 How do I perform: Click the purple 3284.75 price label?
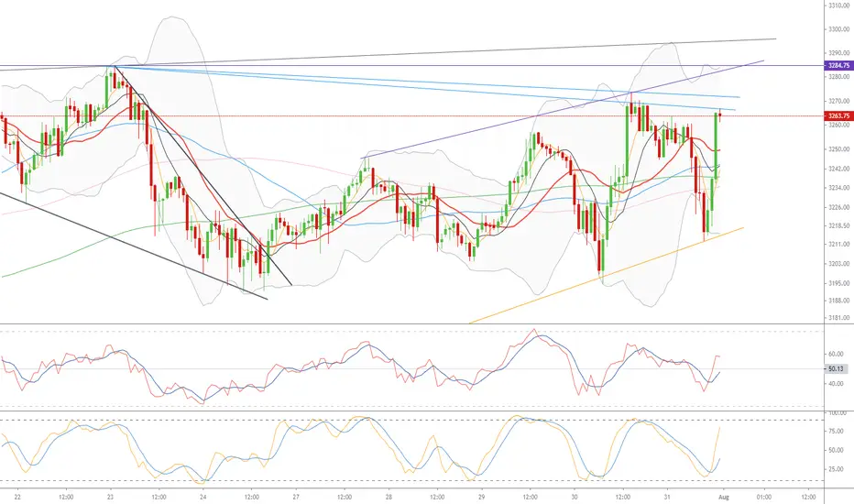click(838, 65)
